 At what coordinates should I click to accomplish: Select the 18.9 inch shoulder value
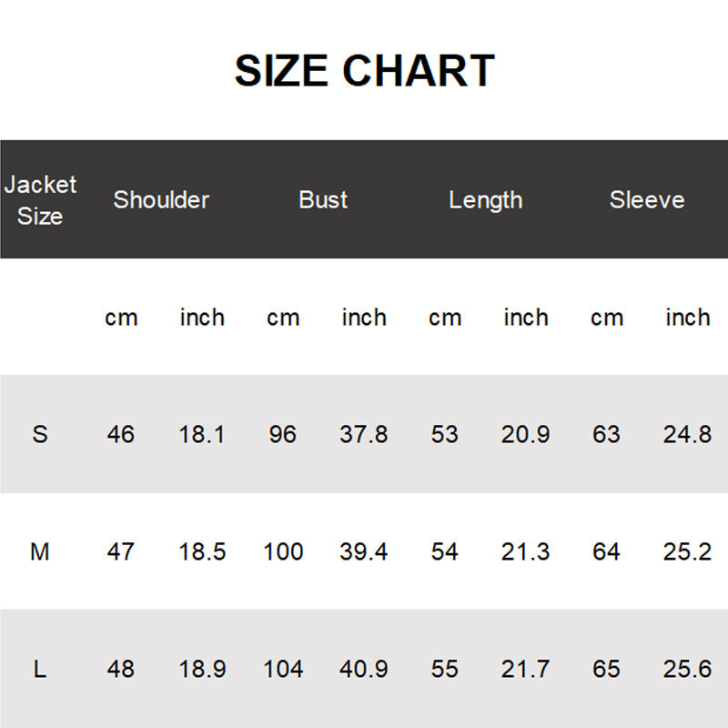click(202, 670)
